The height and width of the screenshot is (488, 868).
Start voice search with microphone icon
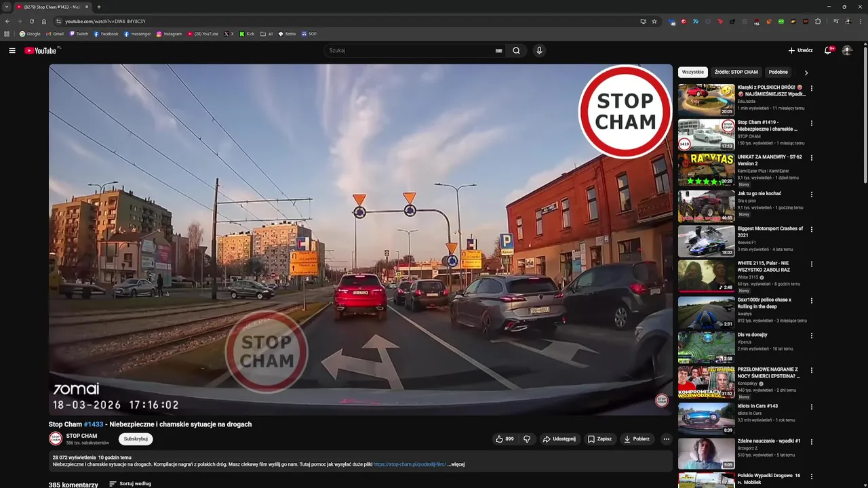point(539,50)
